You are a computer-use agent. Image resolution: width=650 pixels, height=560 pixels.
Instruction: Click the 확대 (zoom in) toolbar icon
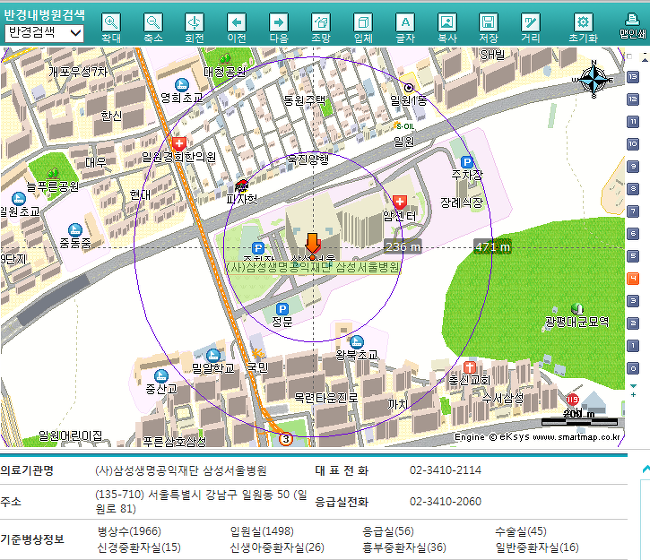[x=111, y=23]
